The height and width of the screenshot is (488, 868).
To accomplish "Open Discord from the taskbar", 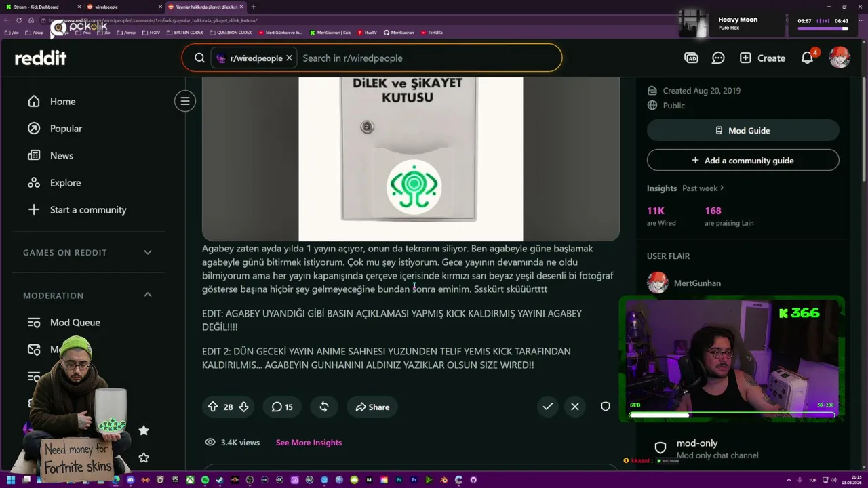I will click(x=131, y=480).
